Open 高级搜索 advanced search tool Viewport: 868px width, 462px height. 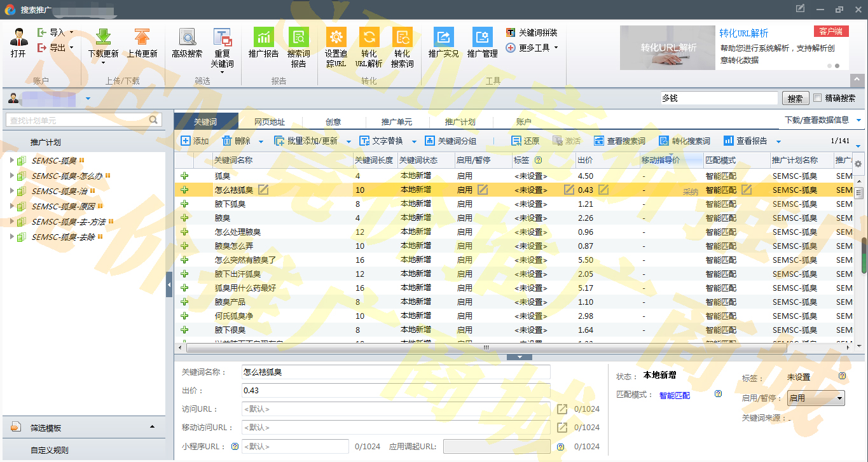pyautogui.click(x=187, y=37)
